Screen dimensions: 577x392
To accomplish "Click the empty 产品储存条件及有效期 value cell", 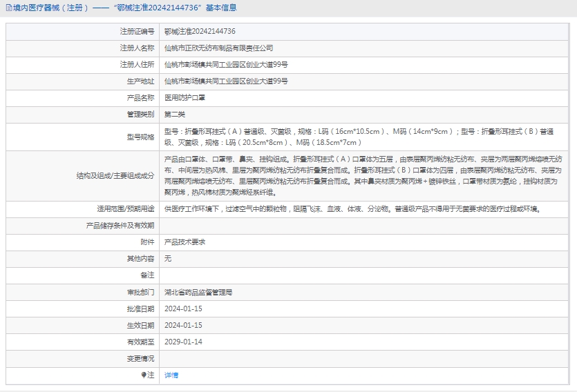I will 366,226.
